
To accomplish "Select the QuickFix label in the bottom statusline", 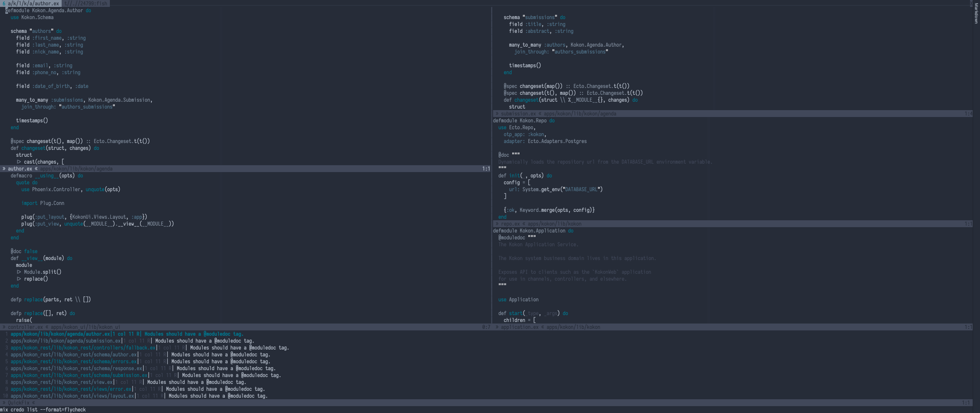I will pos(18,402).
